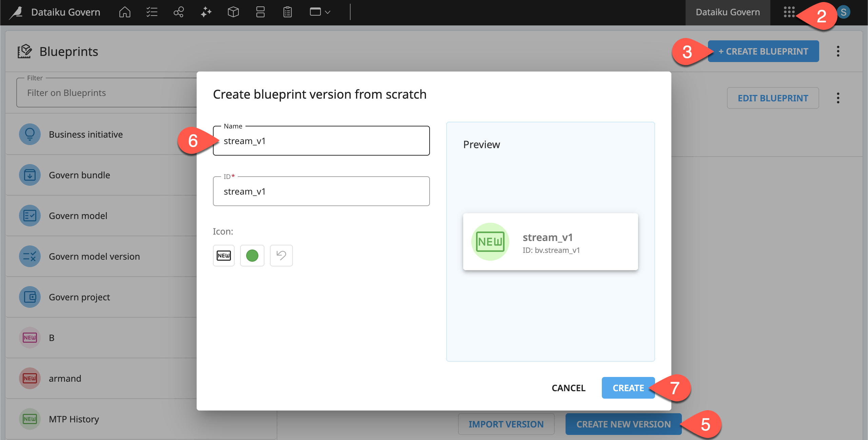868x440 pixels.
Task: Click the sparkles icon in the navigation bar
Action: point(206,12)
